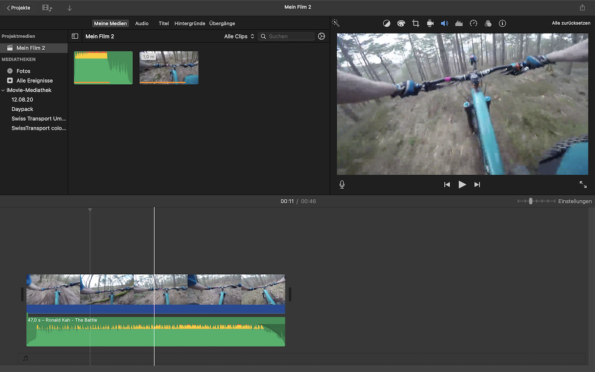Click Alle zurücksetzen button
Viewport: 595px width, 372px height.
click(x=571, y=23)
